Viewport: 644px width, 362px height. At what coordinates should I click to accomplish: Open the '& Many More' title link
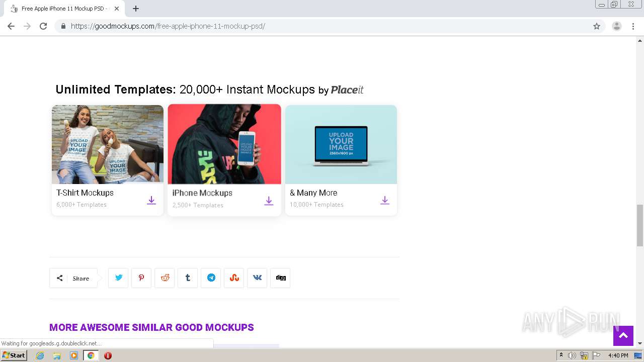pos(313,193)
